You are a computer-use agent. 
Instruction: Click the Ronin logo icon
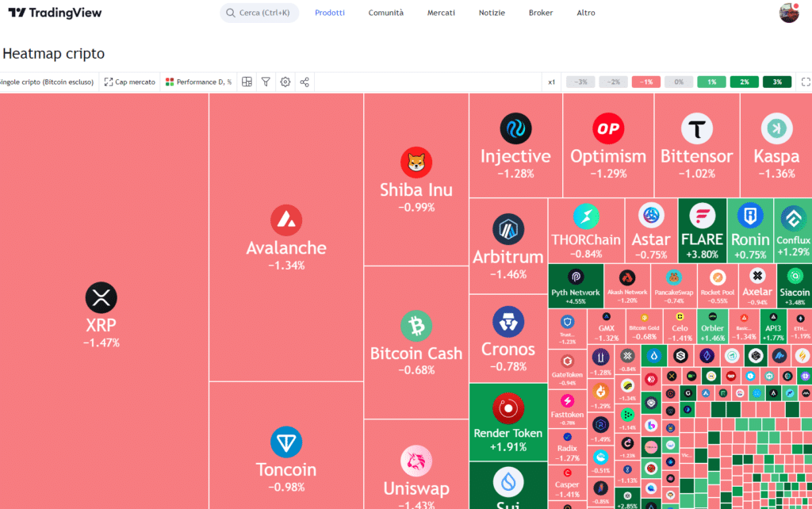750,216
